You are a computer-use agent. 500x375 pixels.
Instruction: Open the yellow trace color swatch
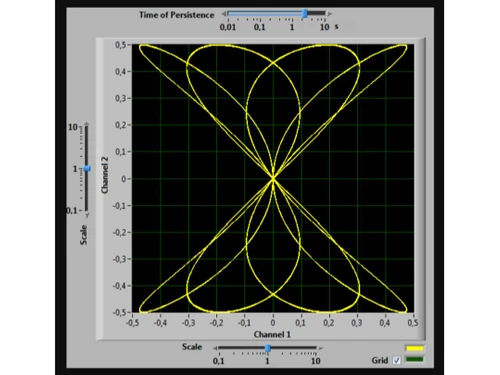click(x=415, y=349)
